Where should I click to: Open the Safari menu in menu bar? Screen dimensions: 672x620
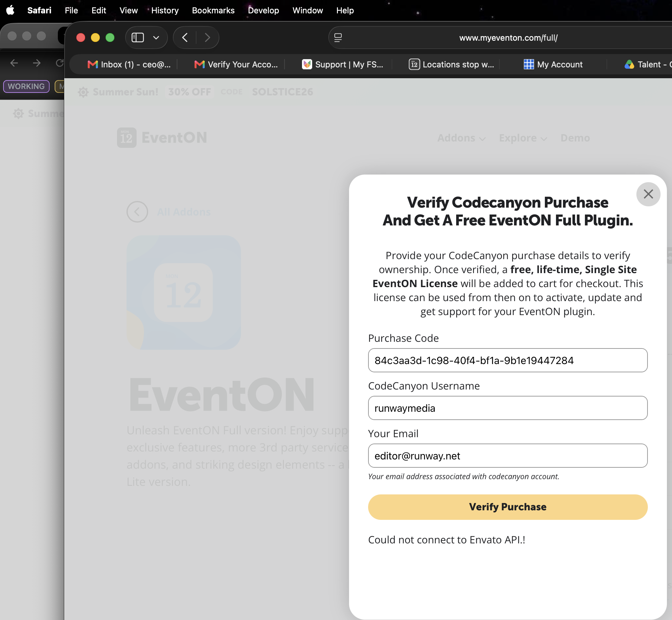point(39,10)
